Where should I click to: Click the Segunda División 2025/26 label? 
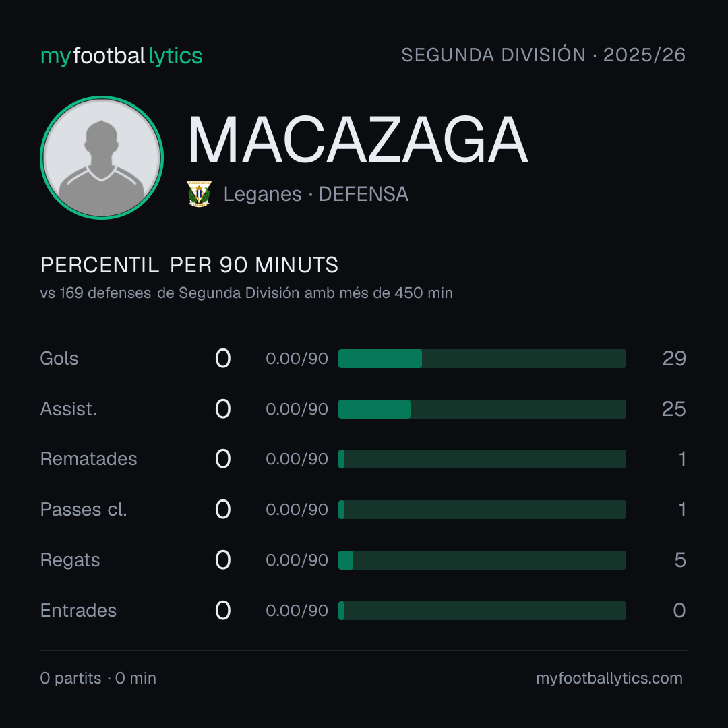click(x=543, y=55)
